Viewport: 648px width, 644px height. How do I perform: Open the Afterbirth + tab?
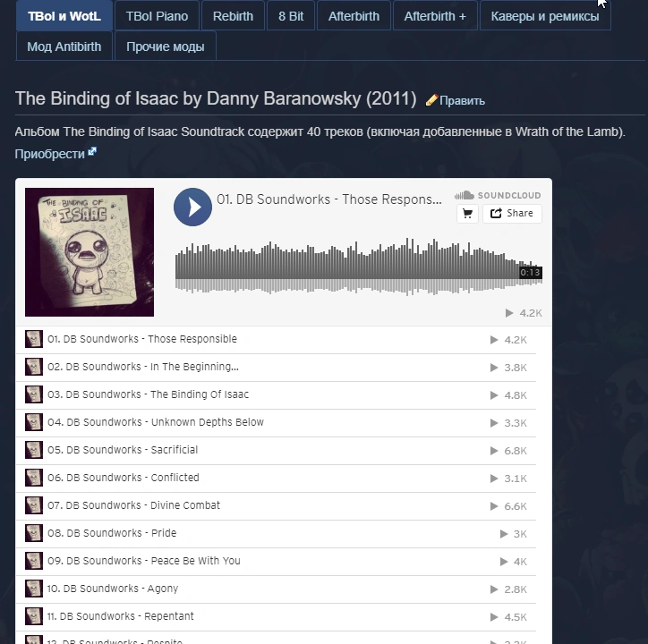click(x=435, y=16)
